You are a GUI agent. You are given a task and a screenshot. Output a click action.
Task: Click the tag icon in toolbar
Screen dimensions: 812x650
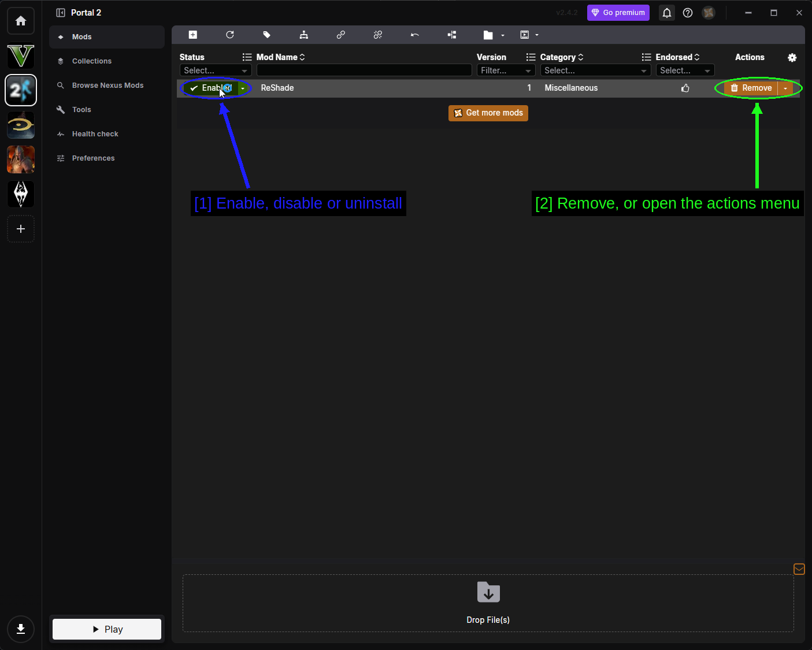pos(267,35)
